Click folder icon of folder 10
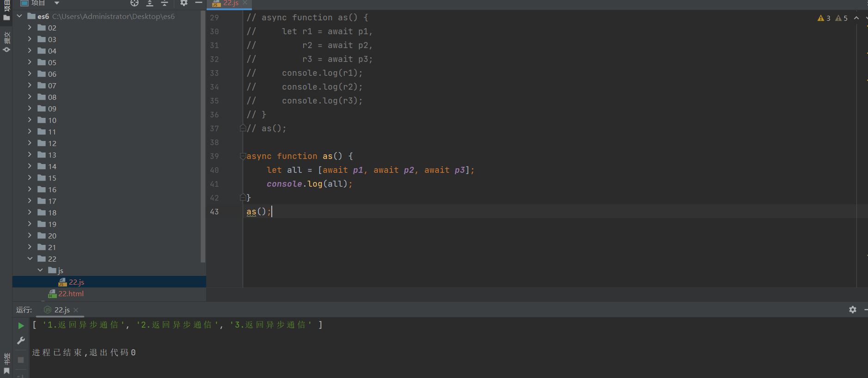The image size is (868, 378). 42,120
